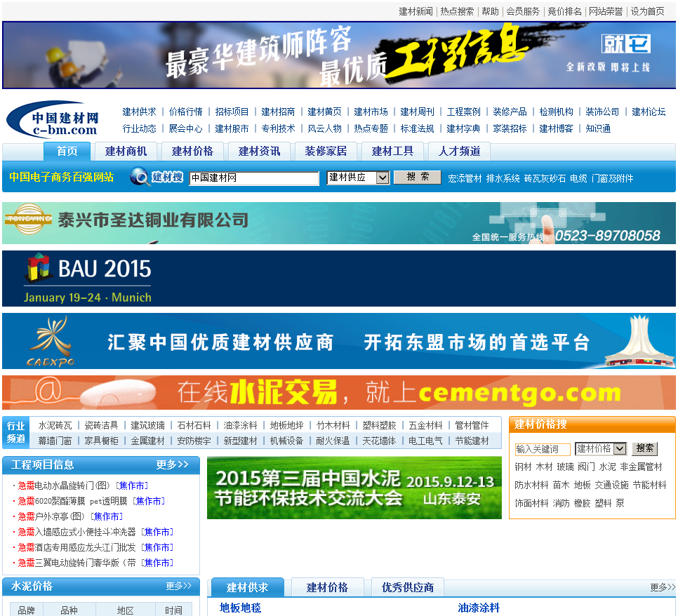Open 建筑玻璃 industry channel
Image resolution: width=678 pixels, height=616 pixels.
tap(147, 425)
